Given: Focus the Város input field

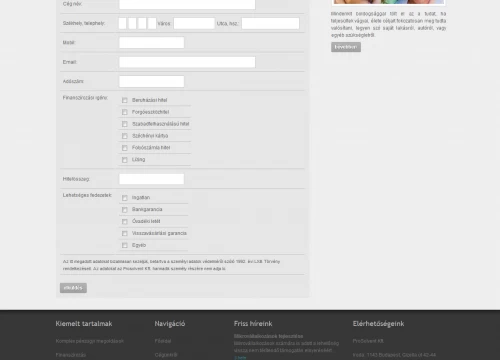Looking at the screenshot, I should click(194, 23).
